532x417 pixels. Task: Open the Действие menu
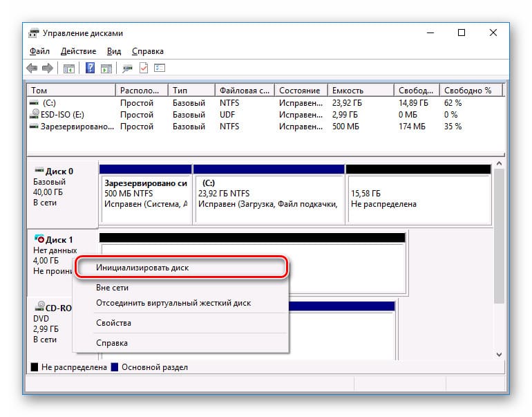pyautogui.click(x=78, y=51)
